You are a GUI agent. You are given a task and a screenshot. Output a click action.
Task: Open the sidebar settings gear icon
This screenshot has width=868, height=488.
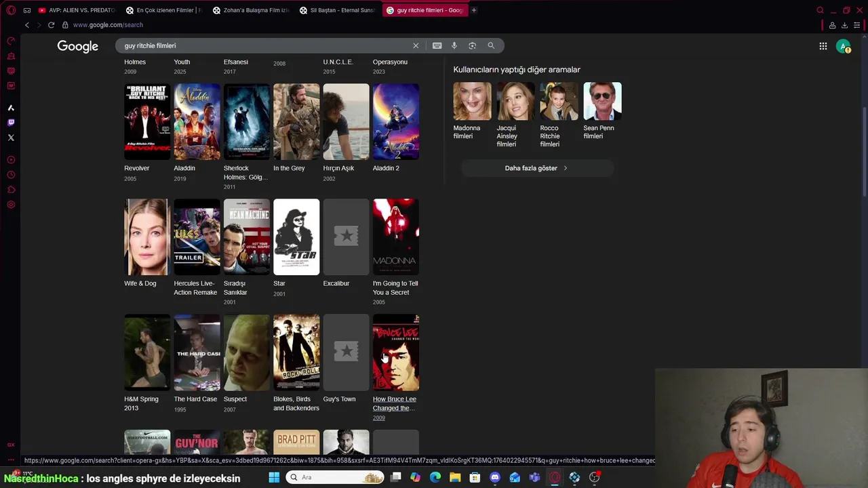coord(11,205)
